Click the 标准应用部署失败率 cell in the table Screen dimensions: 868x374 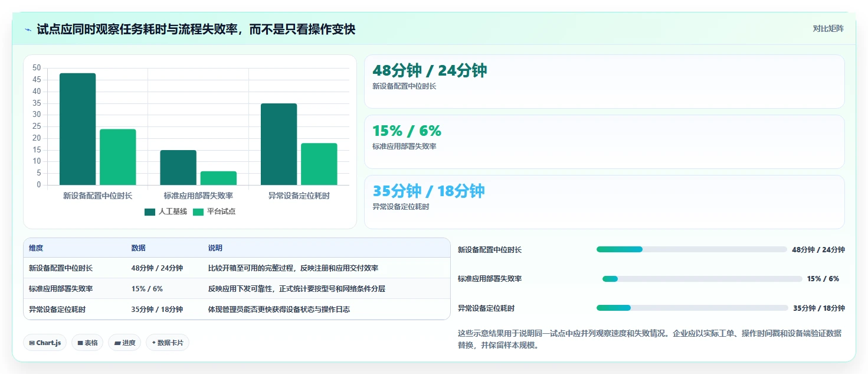coord(61,289)
